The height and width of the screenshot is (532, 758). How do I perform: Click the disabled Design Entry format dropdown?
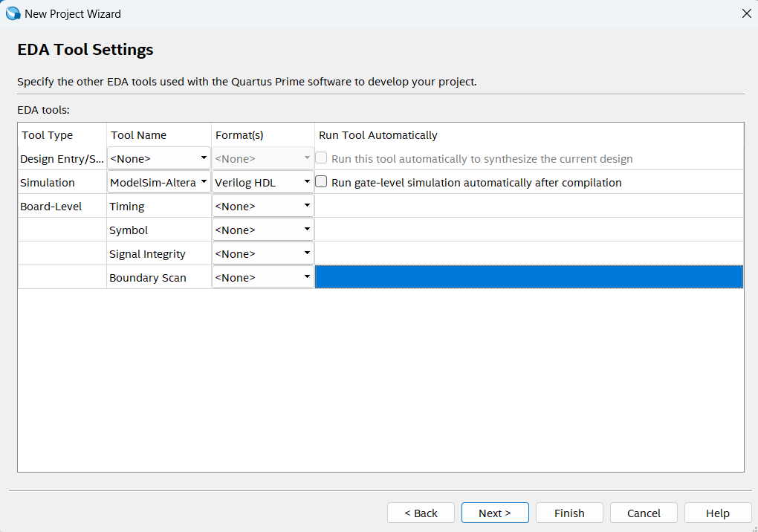[263, 158]
